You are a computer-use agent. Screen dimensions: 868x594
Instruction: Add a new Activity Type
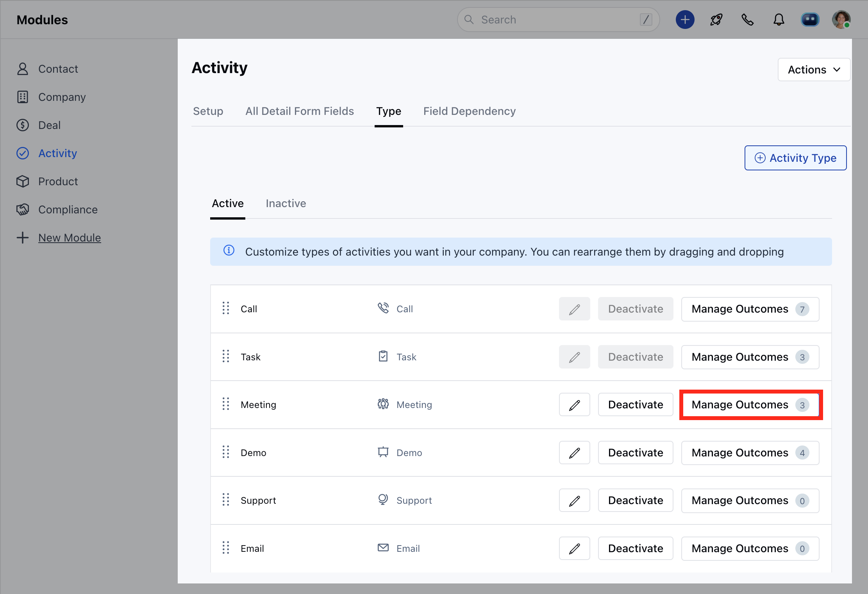point(795,158)
